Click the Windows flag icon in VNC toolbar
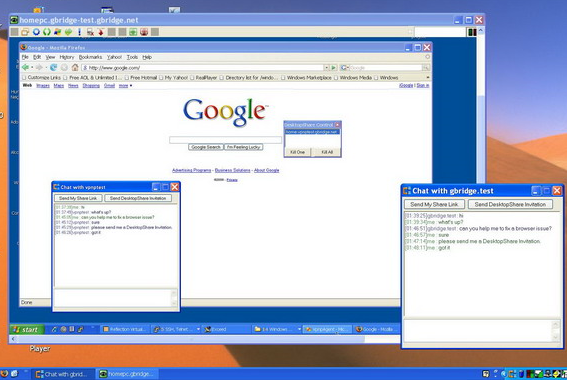Image resolution: width=567 pixels, height=380 pixels. click(57, 32)
